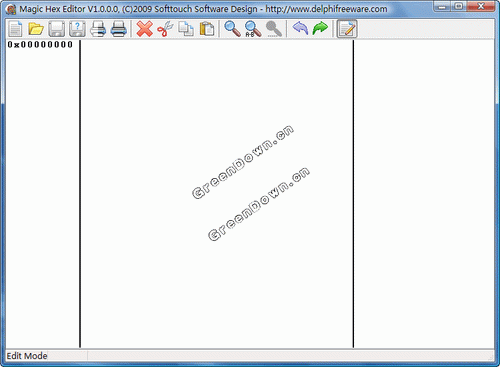Redo with the green forward arrow
This screenshot has height=367, width=500.
point(320,29)
